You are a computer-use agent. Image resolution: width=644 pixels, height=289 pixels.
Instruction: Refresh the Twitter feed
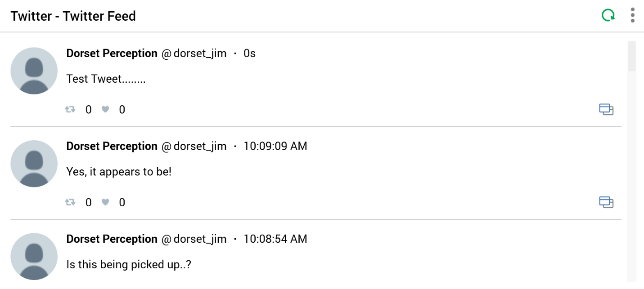point(608,16)
